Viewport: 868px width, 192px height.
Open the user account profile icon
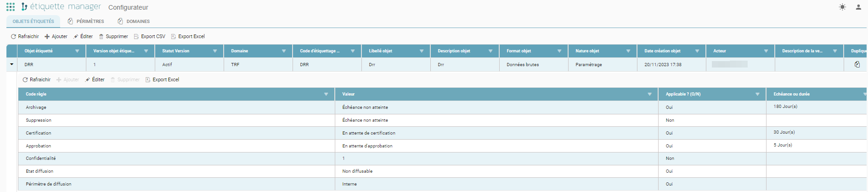tap(858, 7)
